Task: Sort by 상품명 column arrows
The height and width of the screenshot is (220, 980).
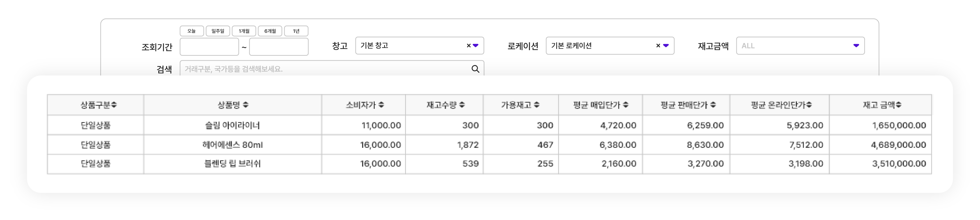Action: 245,105
